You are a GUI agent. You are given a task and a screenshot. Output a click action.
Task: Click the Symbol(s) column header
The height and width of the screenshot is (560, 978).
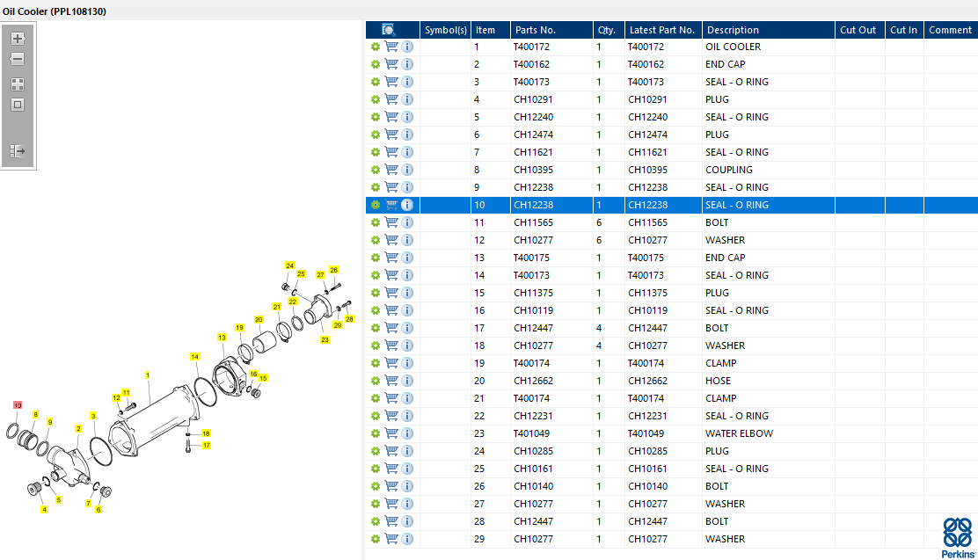(x=445, y=30)
